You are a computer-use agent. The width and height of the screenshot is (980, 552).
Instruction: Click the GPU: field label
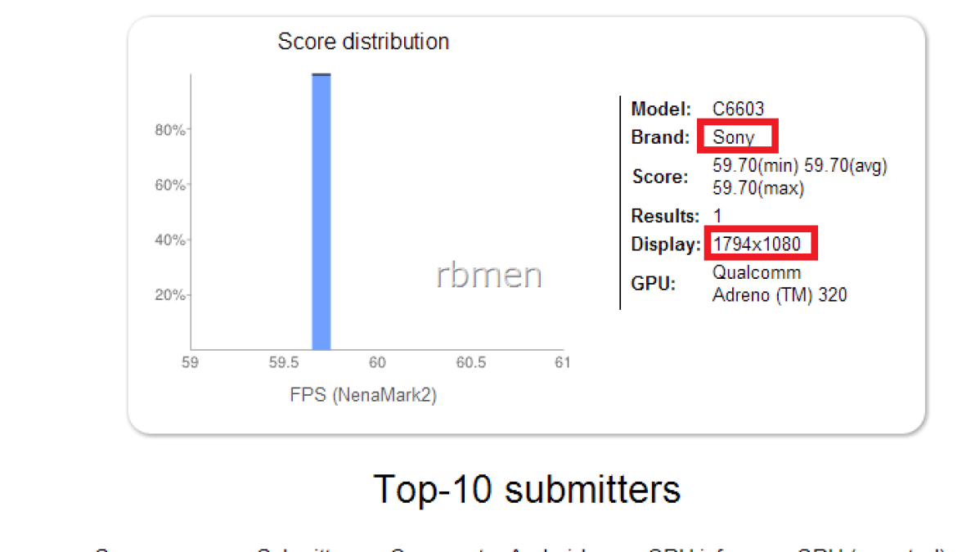(652, 284)
